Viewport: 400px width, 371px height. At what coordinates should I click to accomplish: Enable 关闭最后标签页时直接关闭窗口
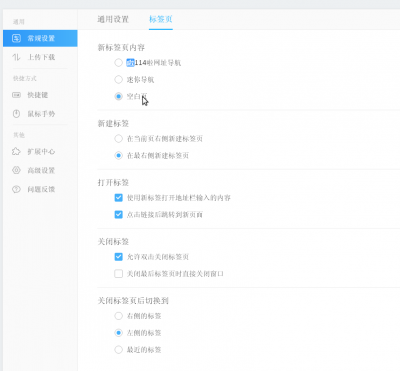[118, 274]
